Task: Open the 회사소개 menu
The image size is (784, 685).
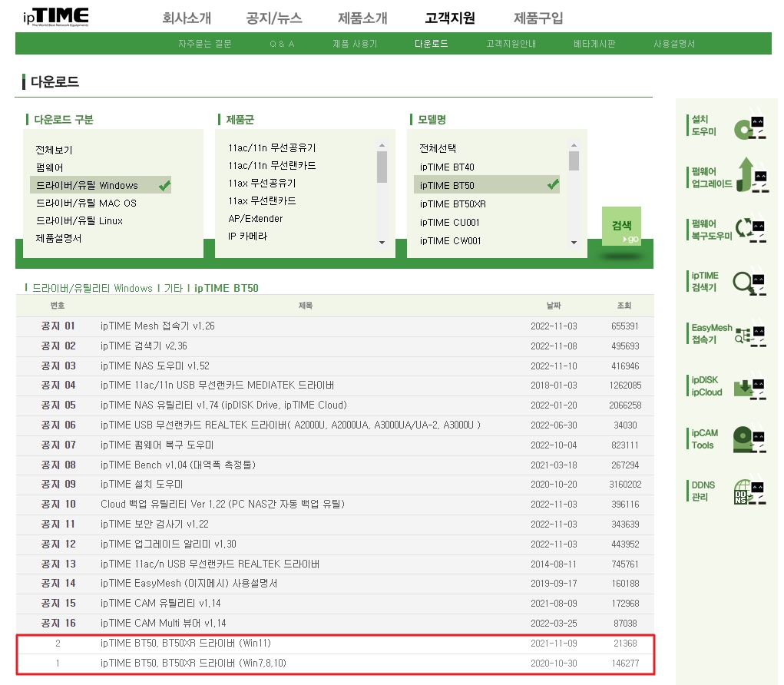Action: coord(187,18)
